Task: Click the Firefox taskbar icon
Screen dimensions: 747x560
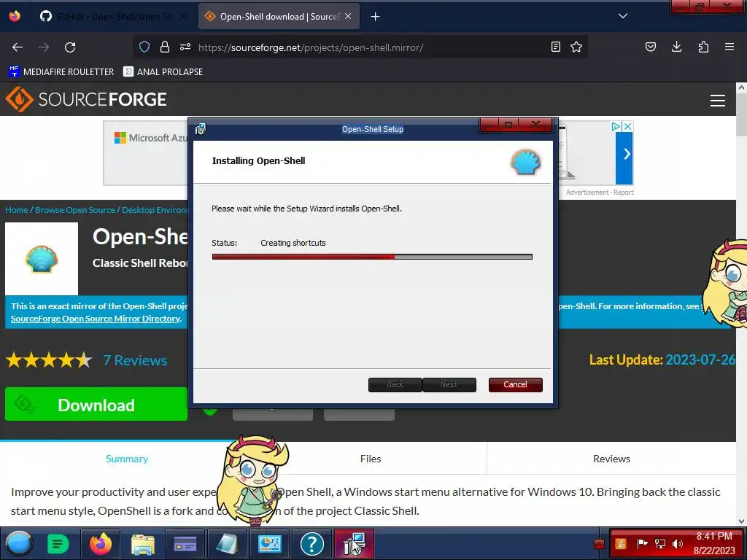Action: 101,543
